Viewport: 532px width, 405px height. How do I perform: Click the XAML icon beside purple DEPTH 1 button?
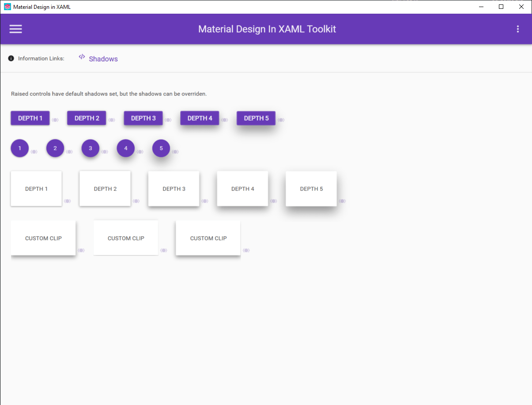(x=55, y=120)
